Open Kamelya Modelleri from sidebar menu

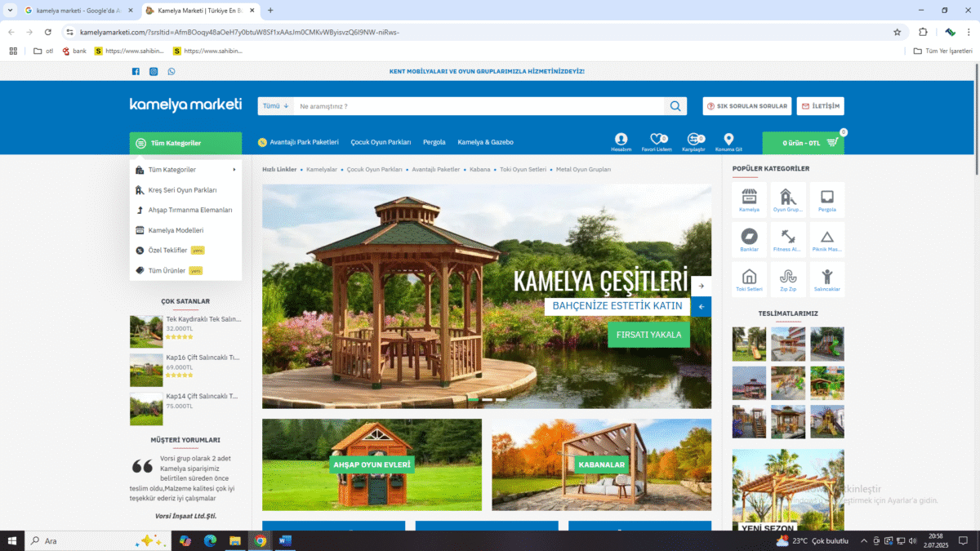(x=176, y=230)
